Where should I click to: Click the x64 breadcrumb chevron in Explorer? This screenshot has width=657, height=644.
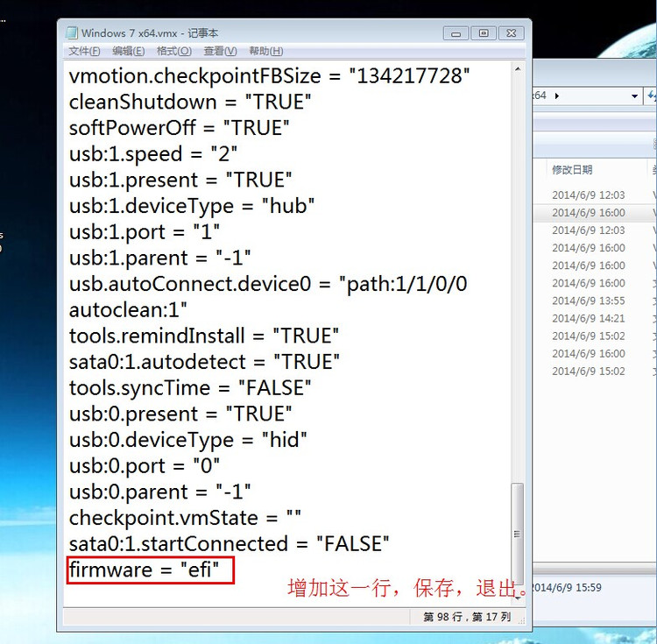pyautogui.click(x=557, y=96)
